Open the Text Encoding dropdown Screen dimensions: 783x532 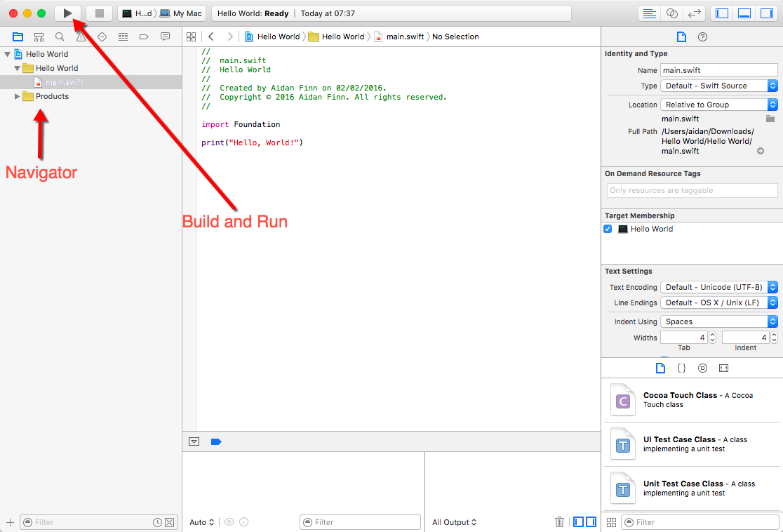[719, 287]
